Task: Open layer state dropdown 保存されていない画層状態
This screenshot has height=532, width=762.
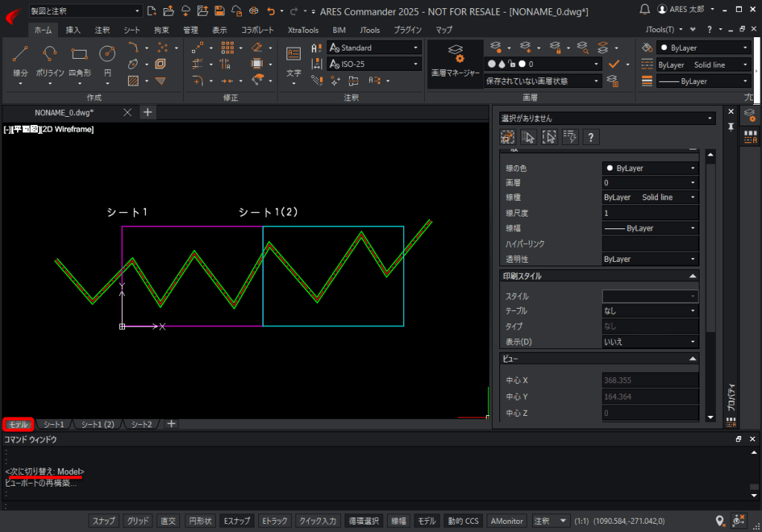Action: click(x=542, y=81)
